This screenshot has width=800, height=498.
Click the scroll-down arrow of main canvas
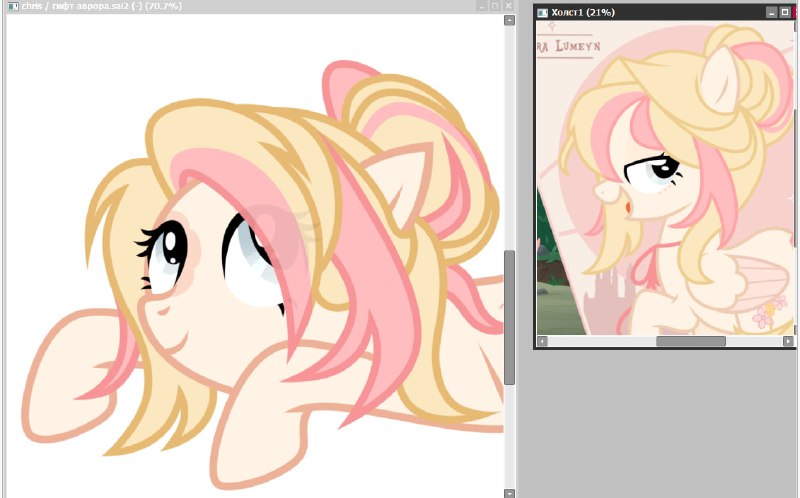pyautogui.click(x=509, y=493)
